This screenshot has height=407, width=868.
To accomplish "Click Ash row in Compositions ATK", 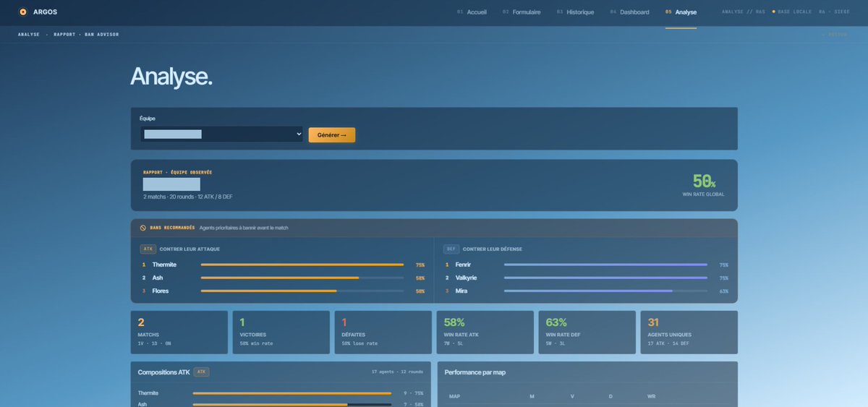I will tap(281, 404).
